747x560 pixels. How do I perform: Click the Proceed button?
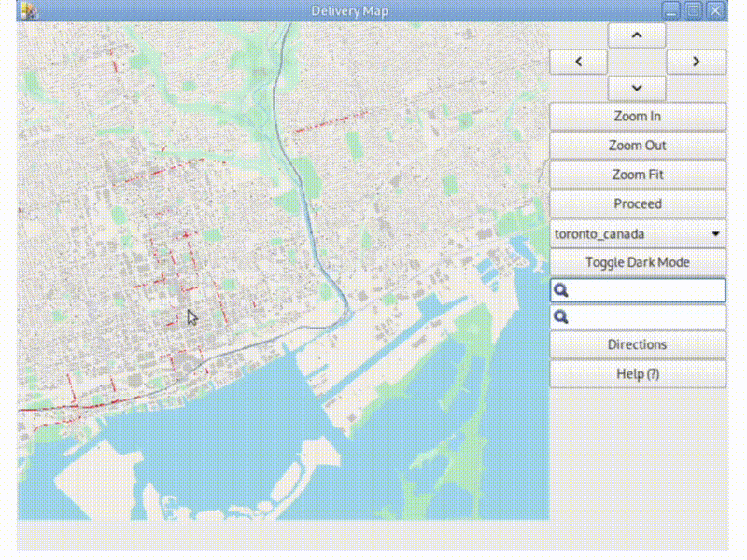[638, 203]
